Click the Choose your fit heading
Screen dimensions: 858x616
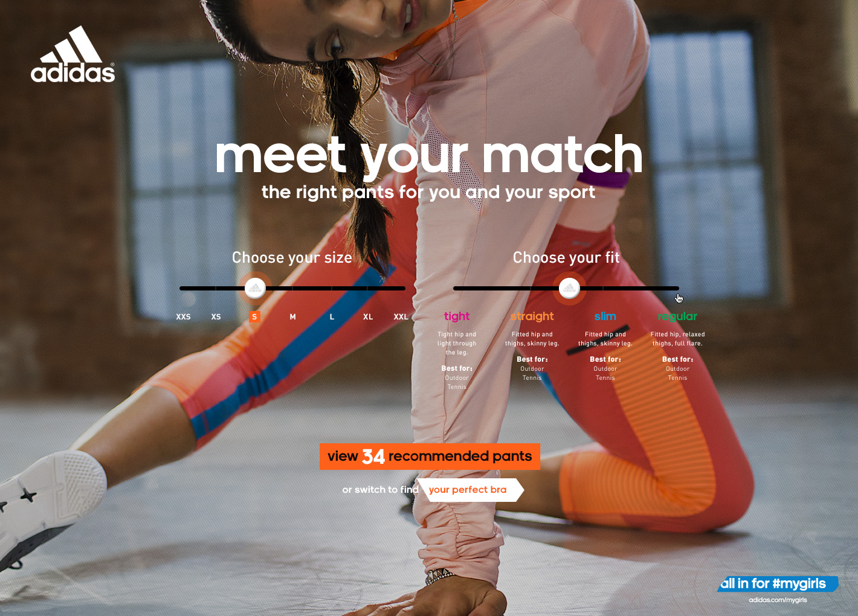point(566,258)
